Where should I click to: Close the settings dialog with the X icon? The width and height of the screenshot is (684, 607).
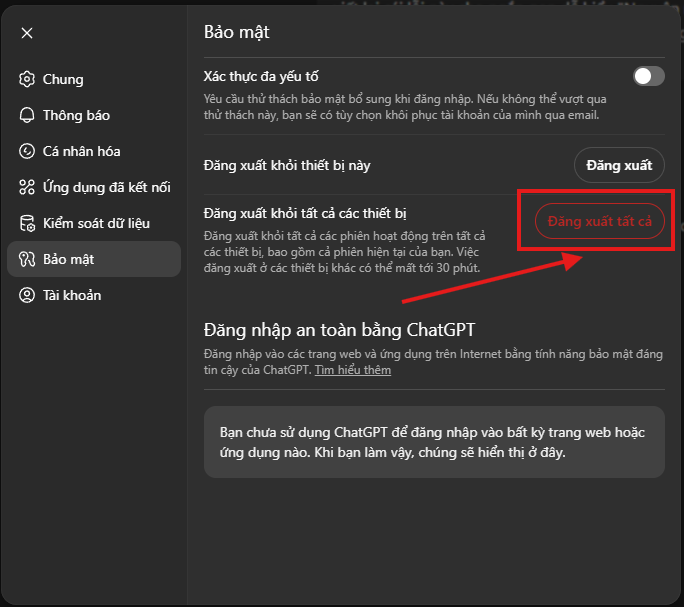point(27,33)
